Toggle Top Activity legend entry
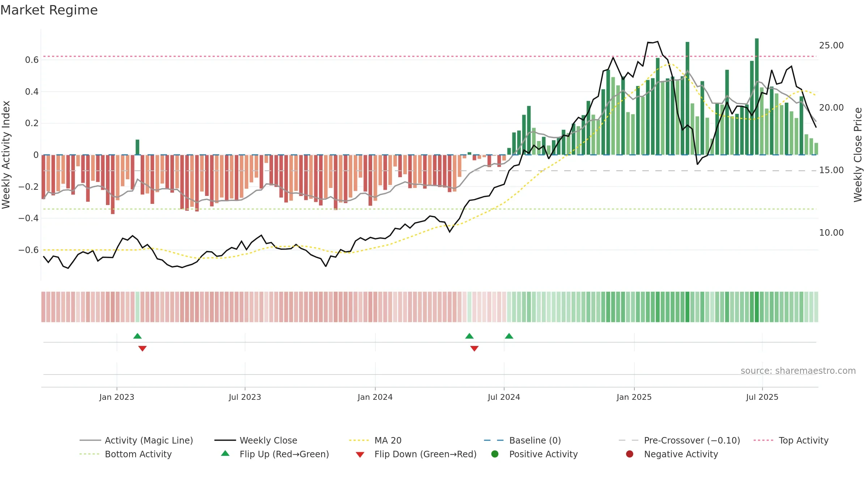The image size is (868, 488). click(x=791, y=440)
